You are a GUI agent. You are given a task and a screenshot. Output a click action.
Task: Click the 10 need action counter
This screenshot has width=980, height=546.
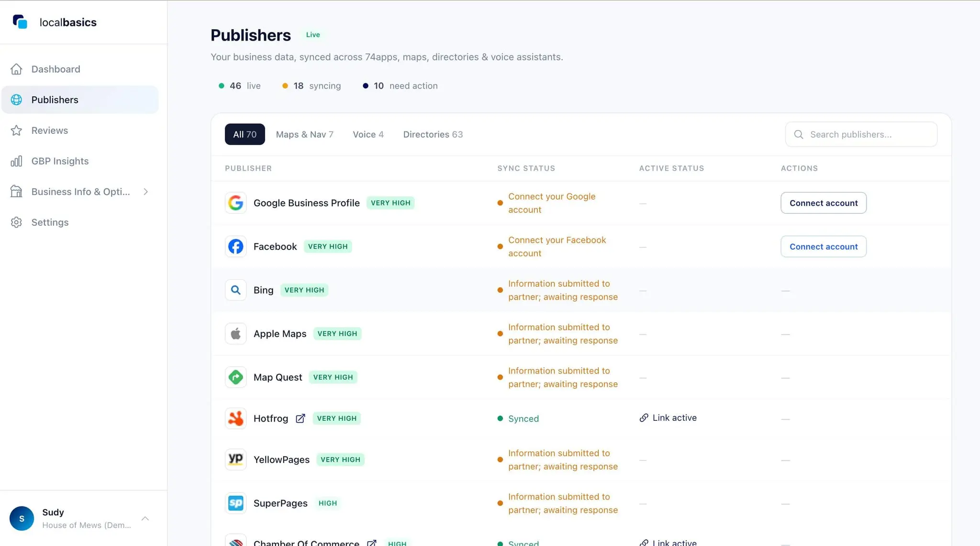[400, 86]
